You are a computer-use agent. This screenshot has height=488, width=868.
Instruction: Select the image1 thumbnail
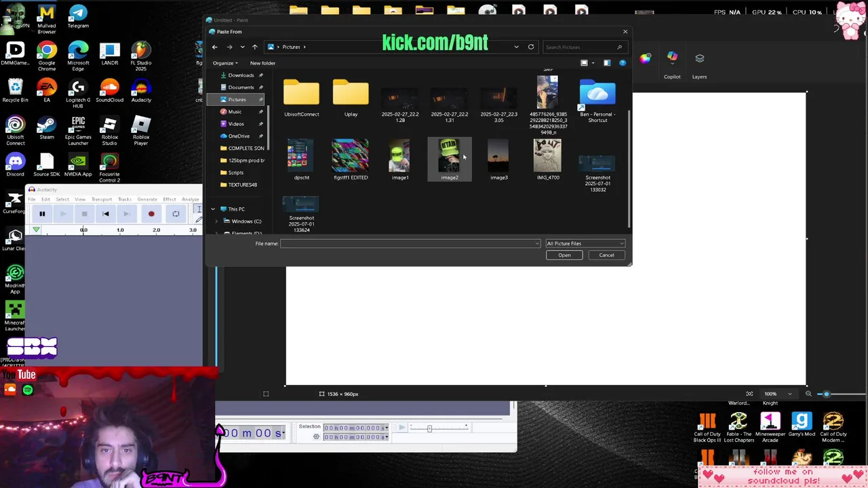(400, 160)
